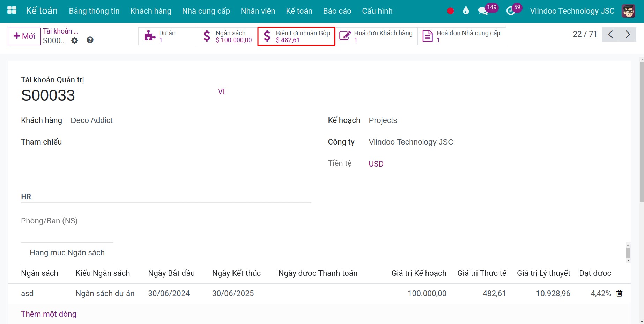
Task: Open Hoá đơn Nhà cung cấp smart button
Action: coord(462,36)
